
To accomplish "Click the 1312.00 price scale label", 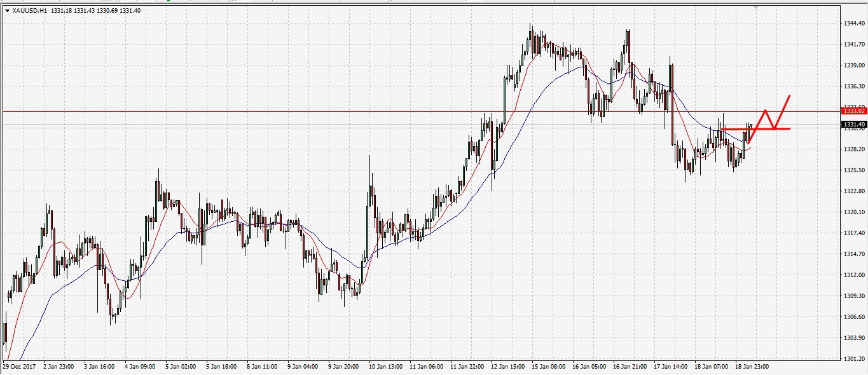I will pyautogui.click(x=853, y=275).
